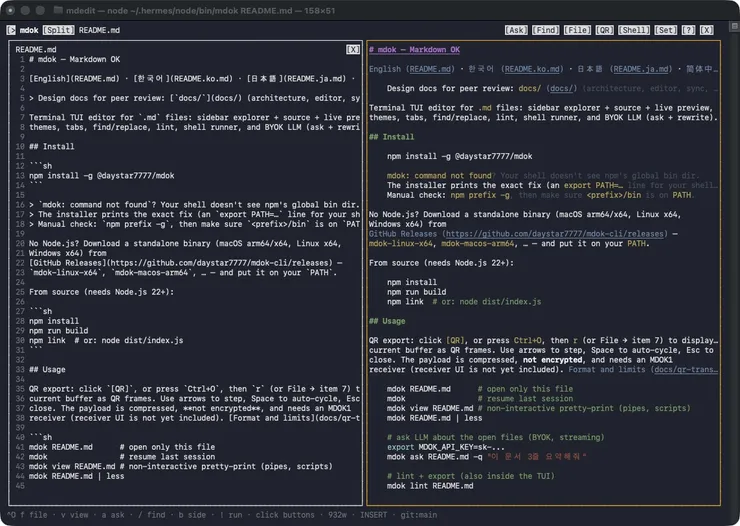Click 'npm run build' in preview pane
The width and height of the screenshot is (740, 526).
416,292
